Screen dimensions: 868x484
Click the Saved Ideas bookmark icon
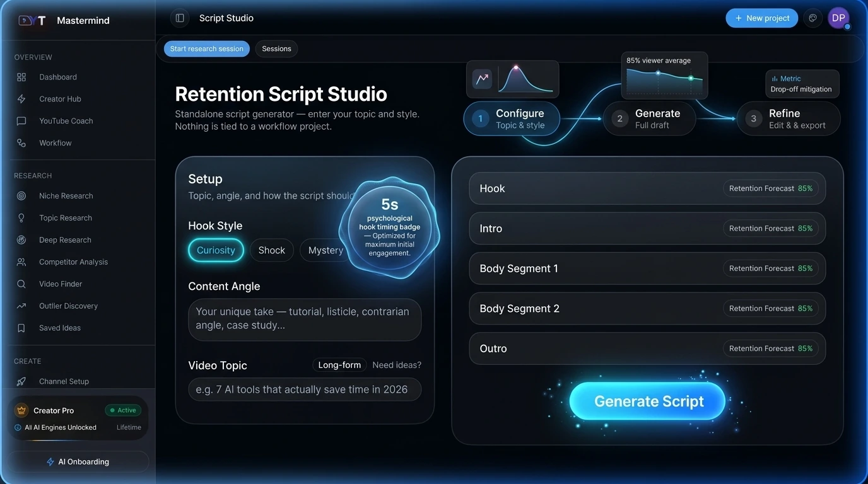coord(21,328)
